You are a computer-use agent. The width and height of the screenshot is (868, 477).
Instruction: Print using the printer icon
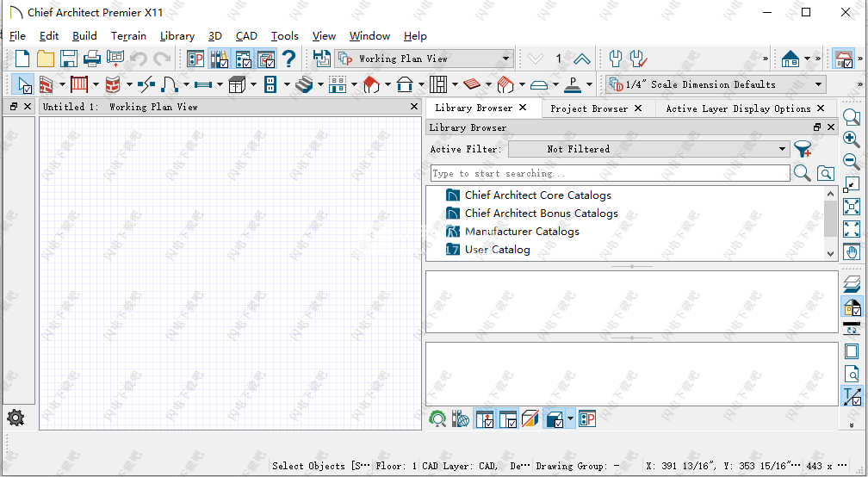coord(92,59)
